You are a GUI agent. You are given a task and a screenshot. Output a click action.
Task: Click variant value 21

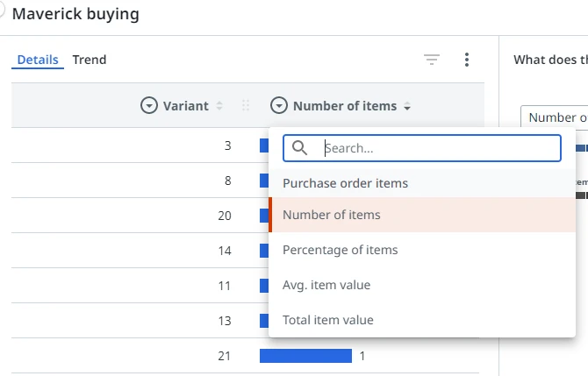pyautogui.click(x=225, y=356)
